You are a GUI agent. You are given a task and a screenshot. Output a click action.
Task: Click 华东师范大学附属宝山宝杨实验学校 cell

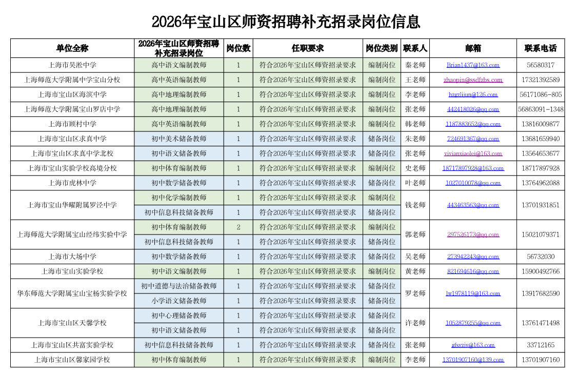pos(72,293)
